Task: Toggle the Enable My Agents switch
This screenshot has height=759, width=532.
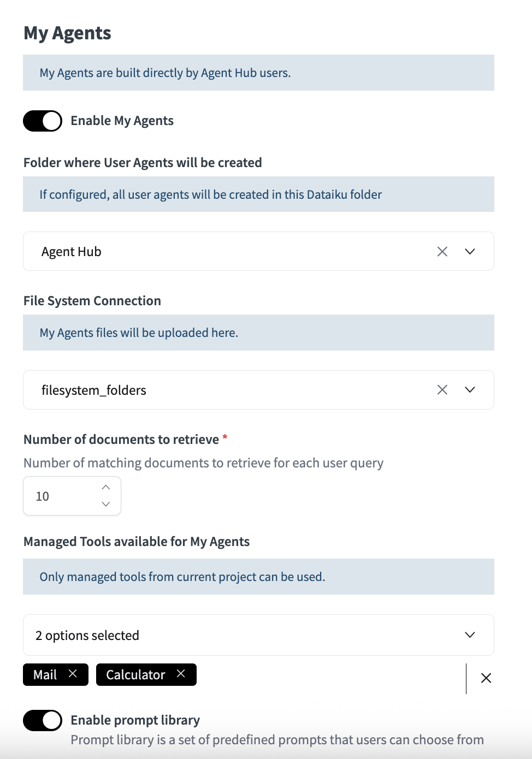Action: click(x=43, y=121)
